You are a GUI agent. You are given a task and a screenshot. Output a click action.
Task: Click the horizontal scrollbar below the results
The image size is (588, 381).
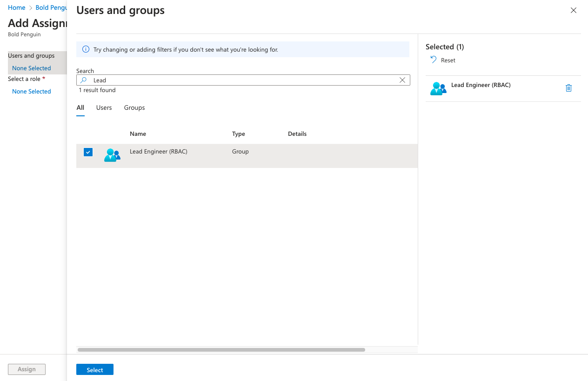coord(221,350)
